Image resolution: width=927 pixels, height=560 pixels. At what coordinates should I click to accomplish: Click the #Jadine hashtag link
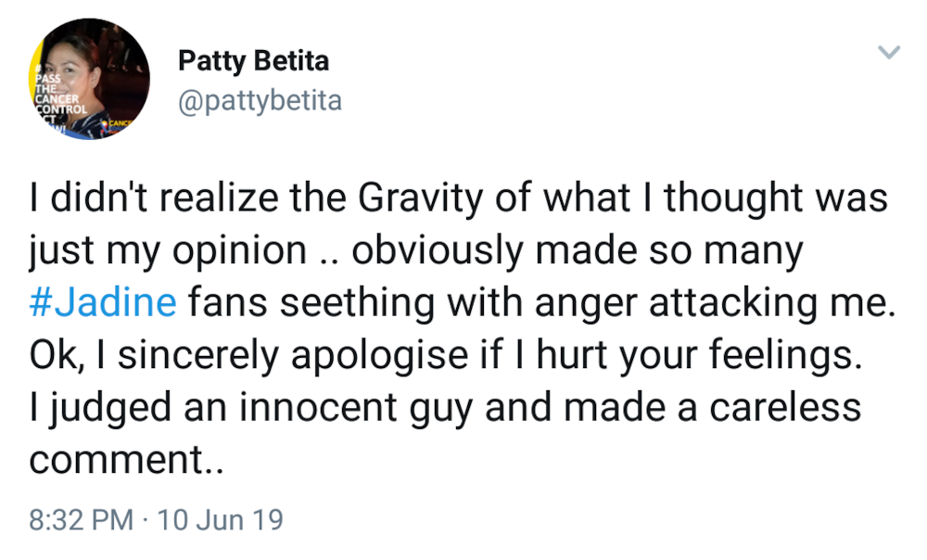tap(103, 302)
